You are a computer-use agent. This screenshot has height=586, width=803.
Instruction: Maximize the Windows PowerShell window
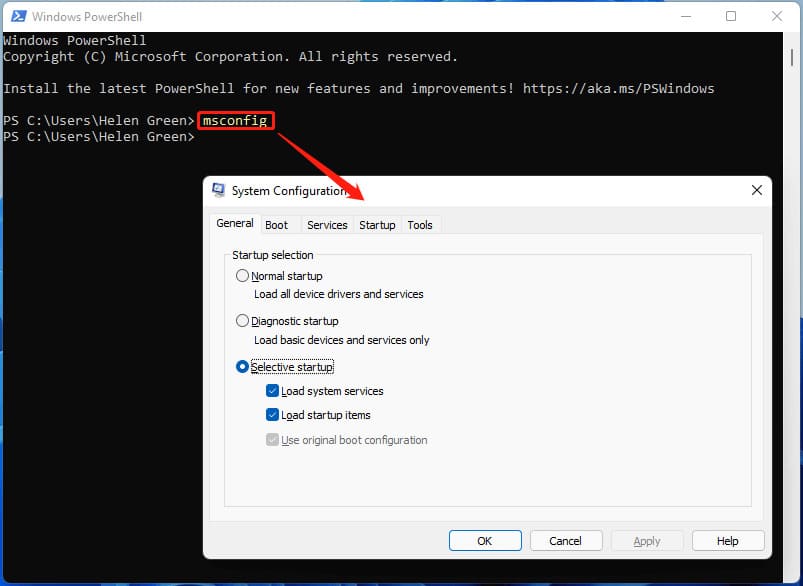coord(731,16)
